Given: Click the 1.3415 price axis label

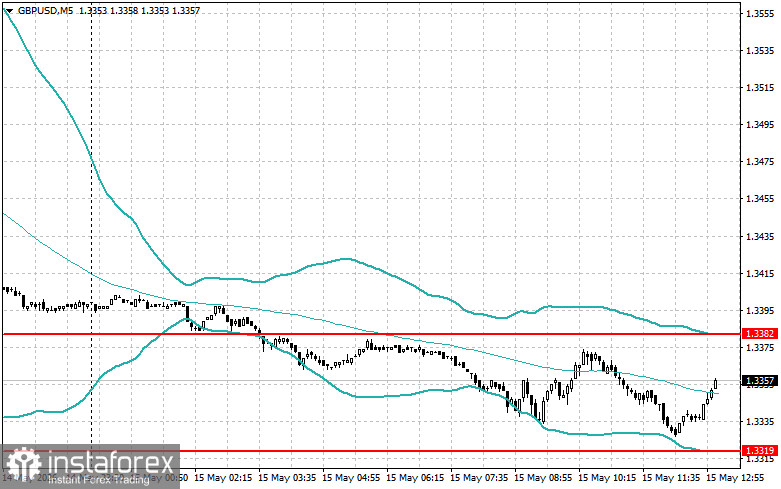Looking at the screenshot, I should tap(760, 273).
